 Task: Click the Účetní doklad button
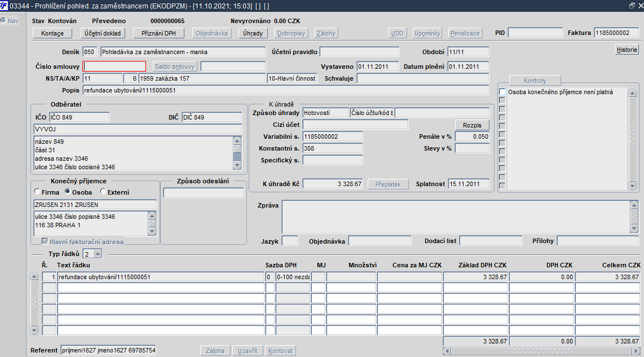click(x=103, y=33)
